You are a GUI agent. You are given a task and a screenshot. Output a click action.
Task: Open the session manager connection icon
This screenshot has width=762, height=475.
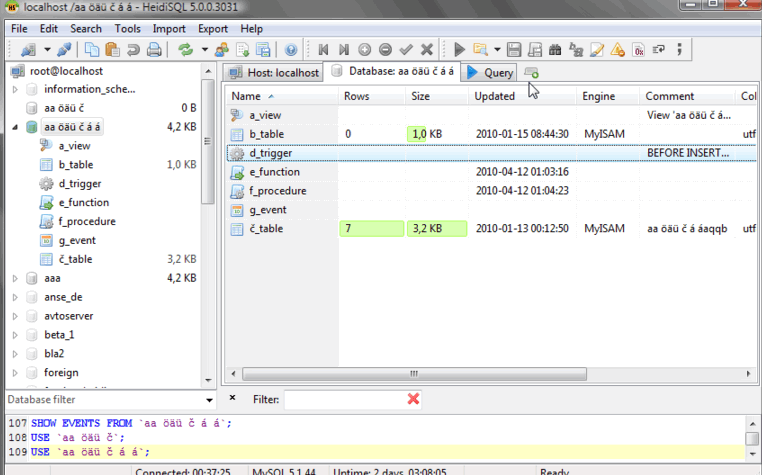[x=28, y=50]
